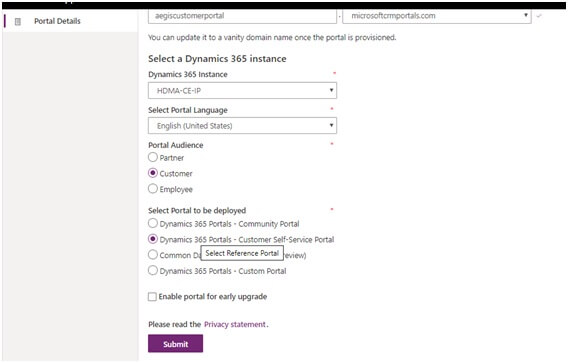Open the Dynamics 365 Instance dropdown HDMA-CE-IP
This screenshot has height=363, width=568.
242,91
